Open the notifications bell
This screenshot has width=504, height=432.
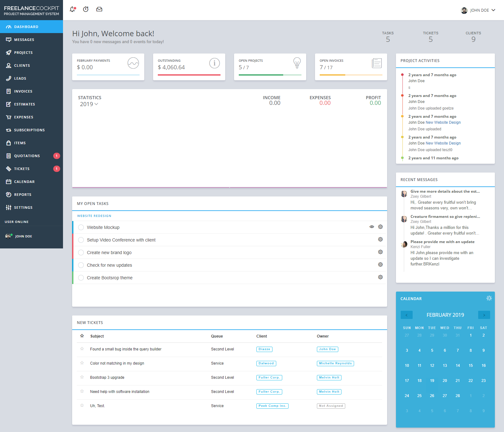(72, 9)
